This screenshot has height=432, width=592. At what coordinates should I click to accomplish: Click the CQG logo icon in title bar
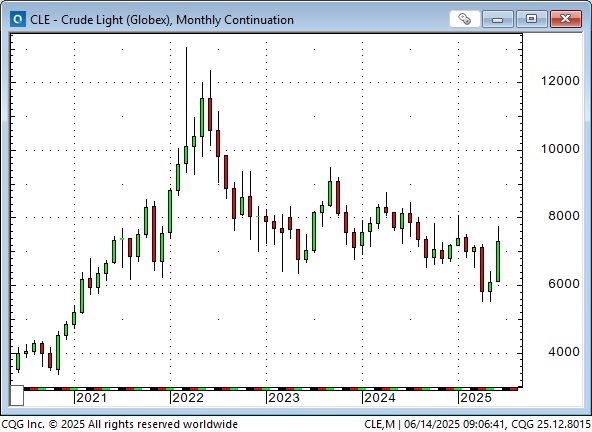(18, 19)
